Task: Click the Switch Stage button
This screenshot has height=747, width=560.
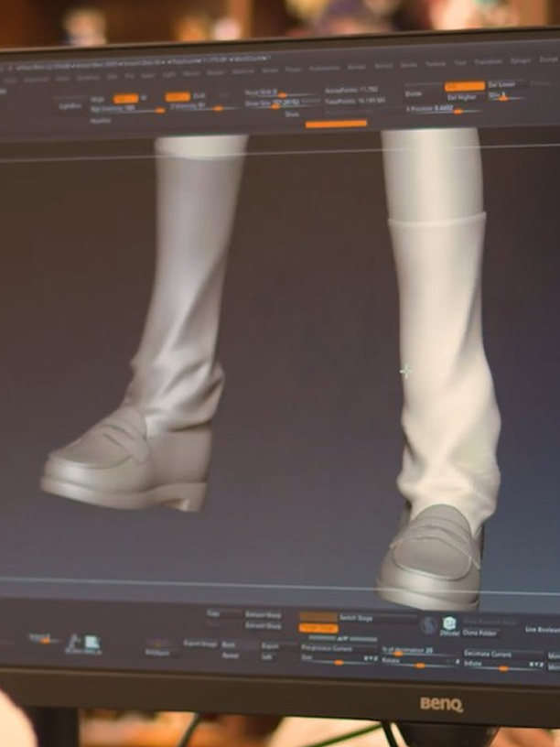Action: [356, 618]
